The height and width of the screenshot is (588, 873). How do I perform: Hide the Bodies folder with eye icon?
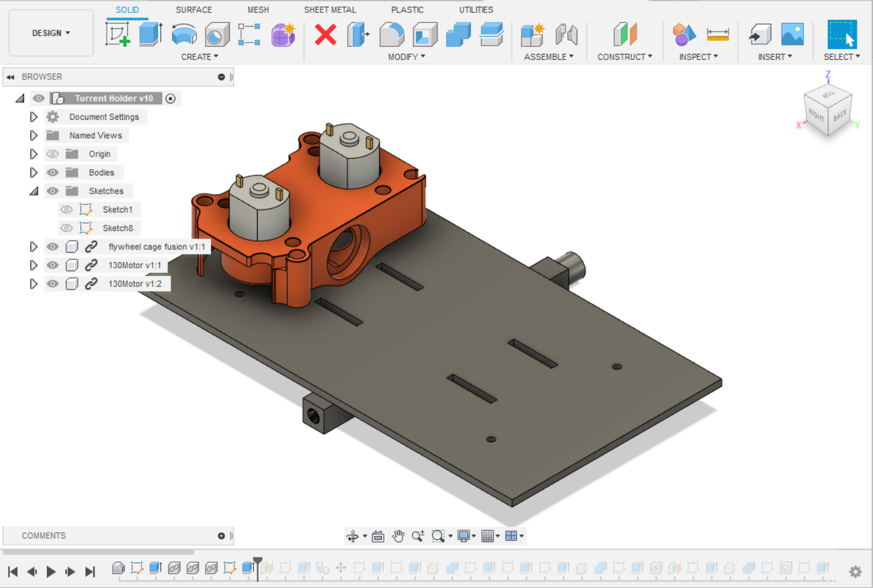coord(53,172)
